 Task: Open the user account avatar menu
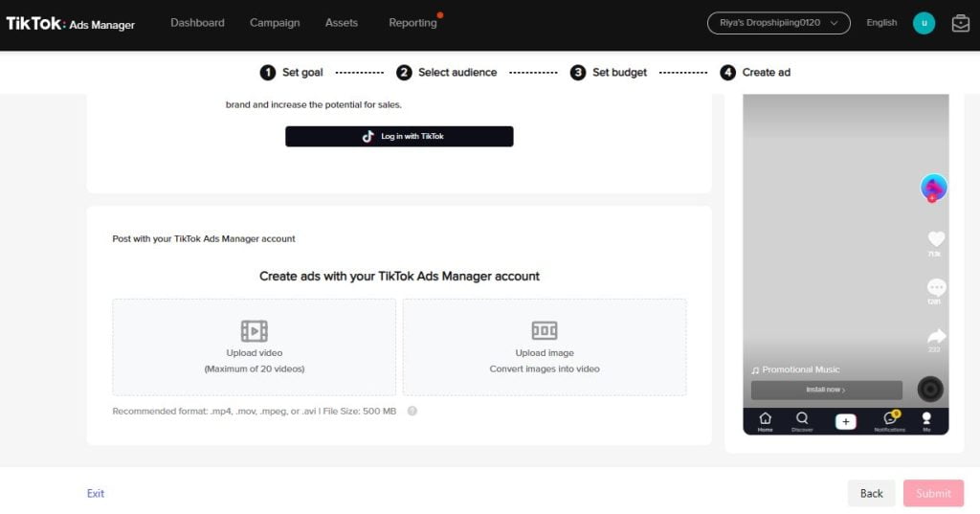924,23
